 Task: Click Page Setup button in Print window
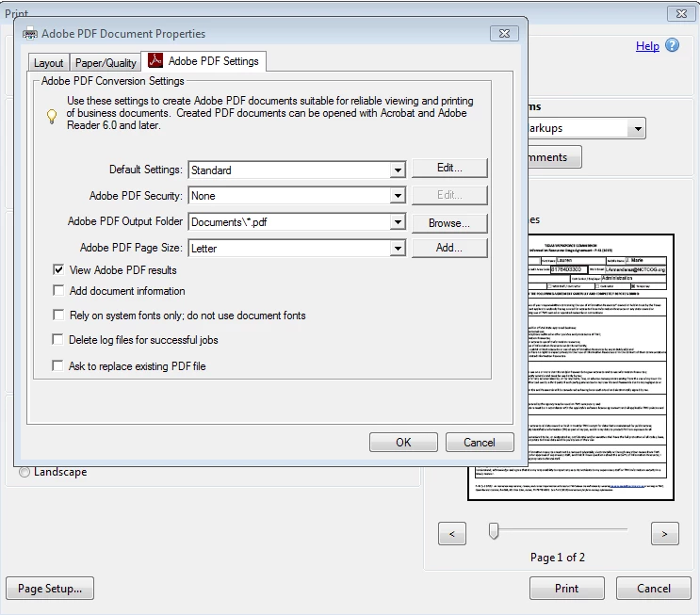(x=50, y=589)
